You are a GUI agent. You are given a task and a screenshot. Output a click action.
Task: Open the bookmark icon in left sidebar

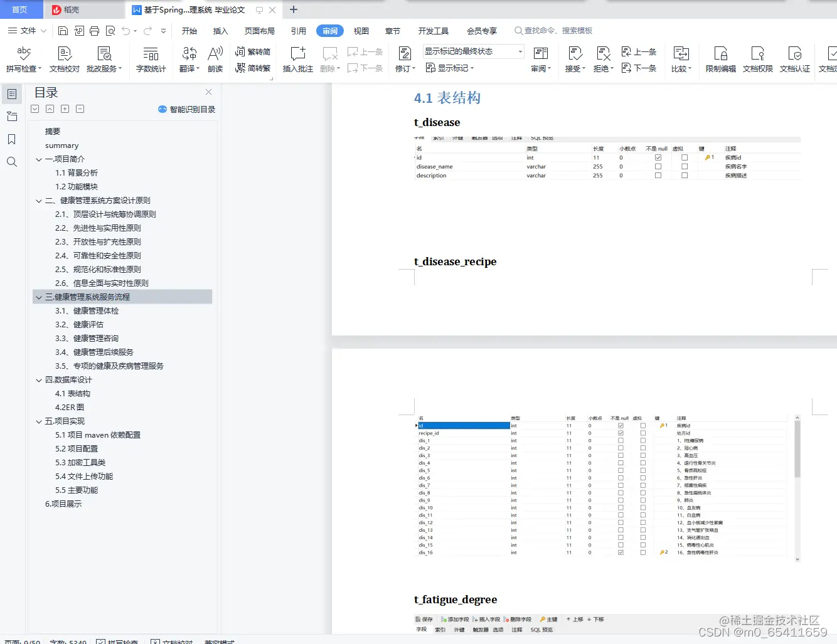pyautogui.click(x=12, y=139)
